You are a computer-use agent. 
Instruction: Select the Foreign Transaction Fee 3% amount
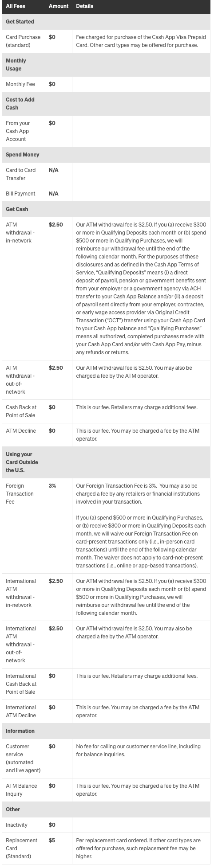[x=52, y=486]
